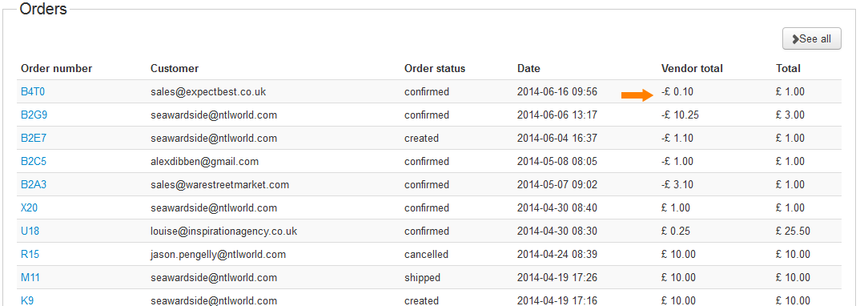The width and height of the screenshot is (868, 306).
Task: Open order U18
Action: pos(30,232)
